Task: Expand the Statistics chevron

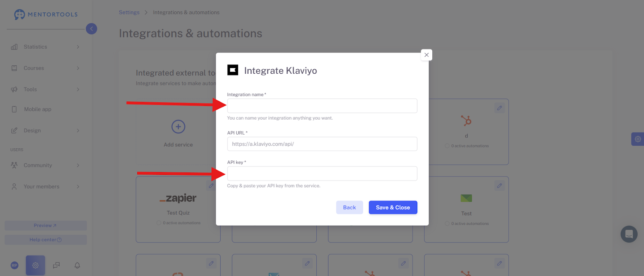Action: [x=78, y=47]
